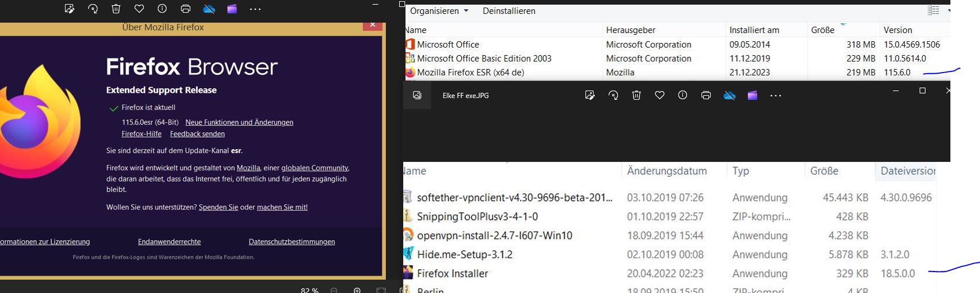980x293 pixels.
Task: Click the Deinstallieren button
Action: tap(509, 11)
